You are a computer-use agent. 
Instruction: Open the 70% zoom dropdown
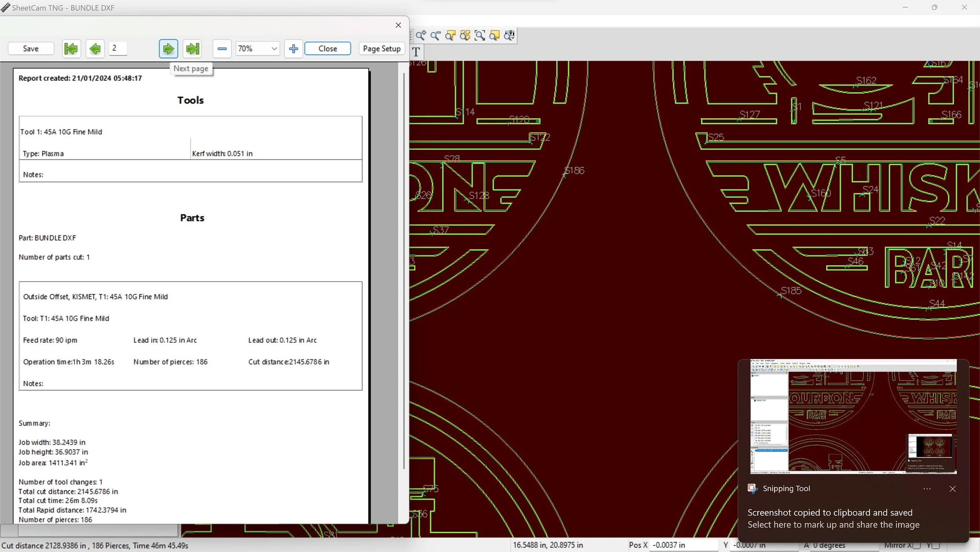[274, 49]
